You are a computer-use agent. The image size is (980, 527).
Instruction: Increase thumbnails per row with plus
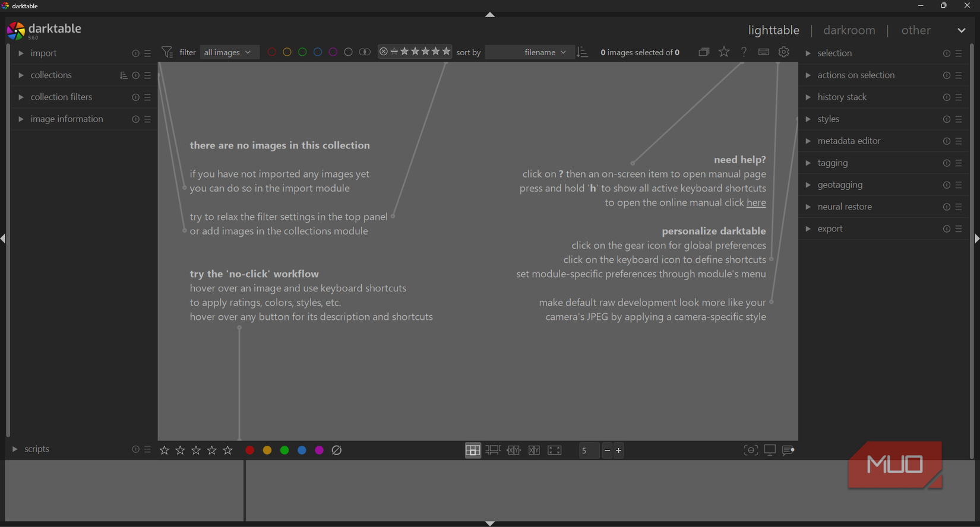point(618,450)
